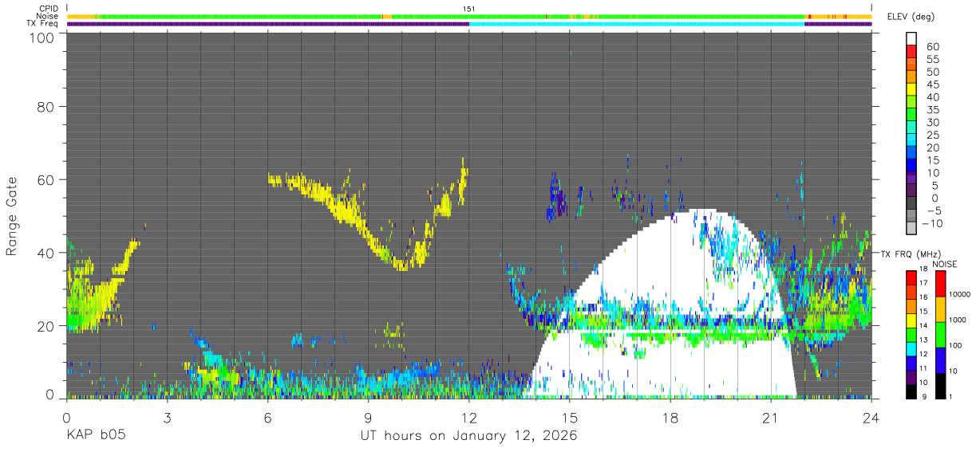
Task: Click the CPID label at top left
Action: click(x=47, y=8)
